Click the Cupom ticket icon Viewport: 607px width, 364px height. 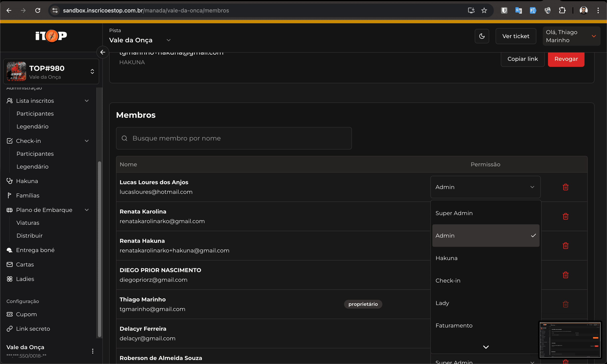click(x=10, y=314)
